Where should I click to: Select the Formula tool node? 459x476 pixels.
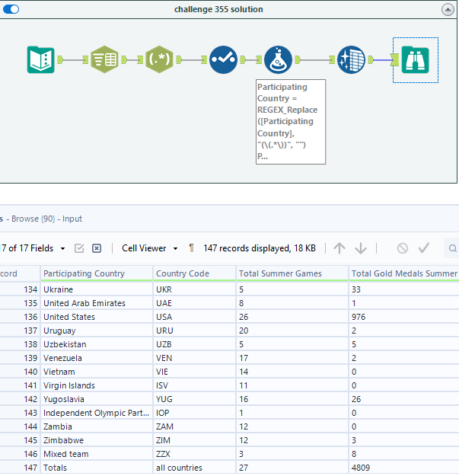[278, 59]
